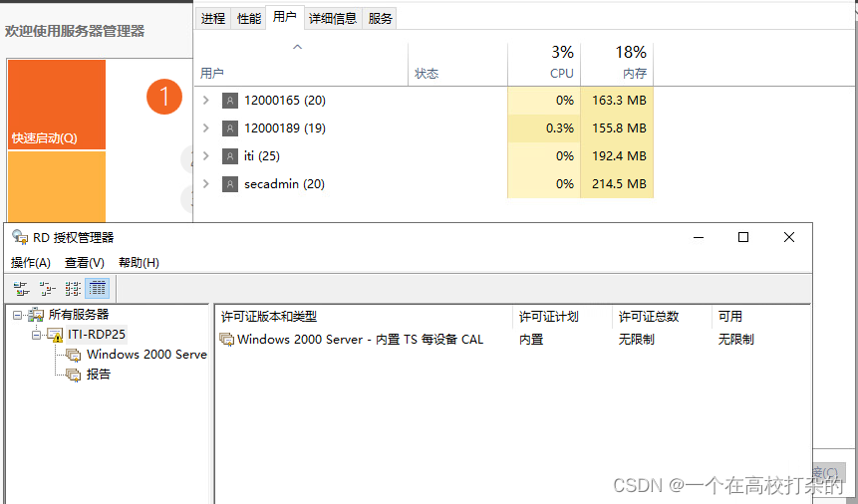
Task: Click the Windows 2000 Server license icon in tree
Action: click(x=74, y=355)
